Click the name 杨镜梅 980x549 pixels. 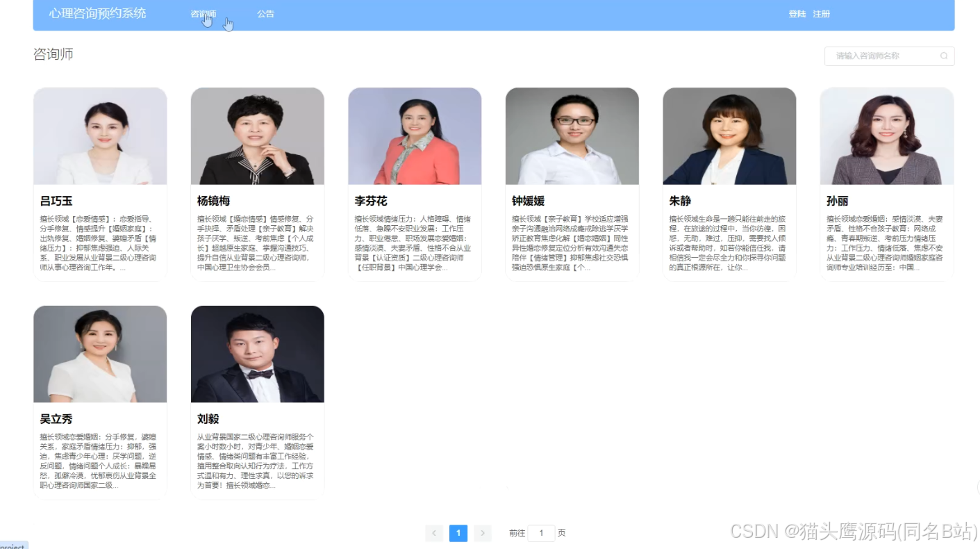coord(213,201)
